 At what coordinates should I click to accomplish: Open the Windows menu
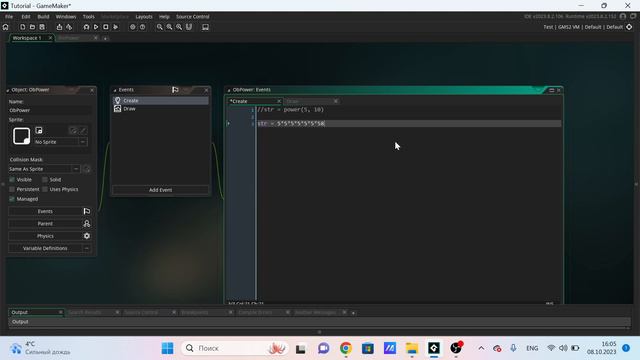pos(66,17)
